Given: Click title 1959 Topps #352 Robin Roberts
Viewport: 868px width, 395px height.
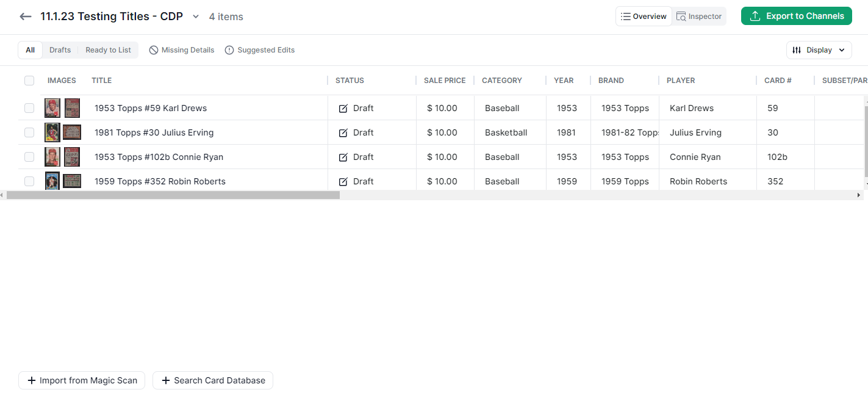Looking at the screenshot, I should [x=160, y=181].
